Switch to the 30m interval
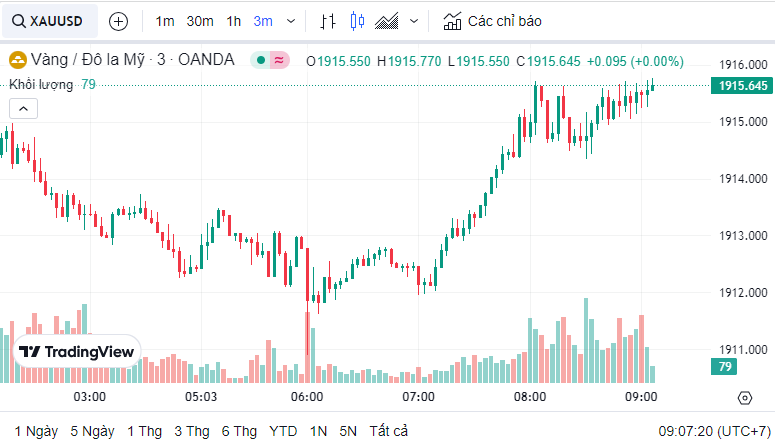This screenshot has height=448, width=775. click(200, 21)
